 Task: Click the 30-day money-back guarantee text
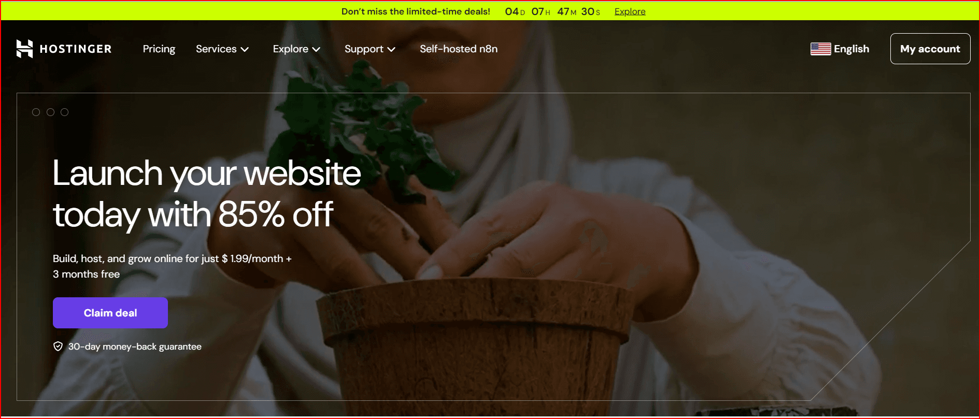click(135, 346)
